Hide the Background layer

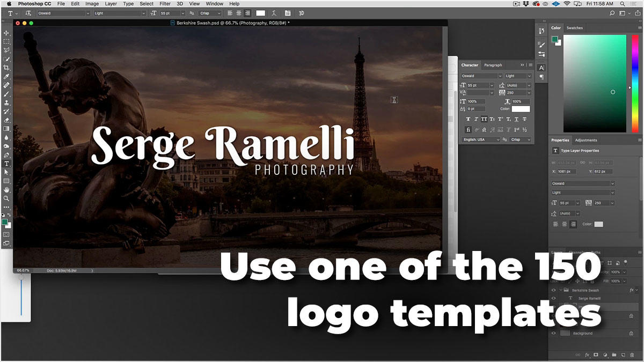coord(554,333)
